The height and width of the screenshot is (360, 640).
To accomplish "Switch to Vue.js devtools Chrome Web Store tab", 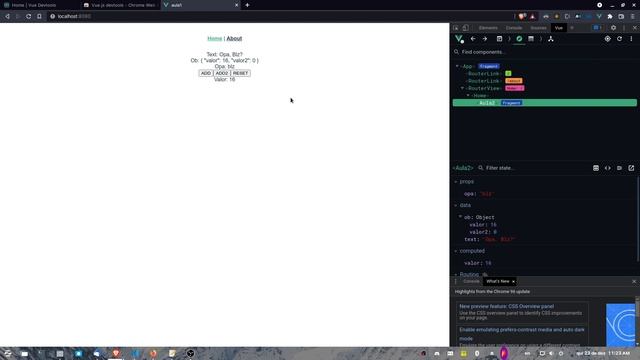I will click(120, 5).
